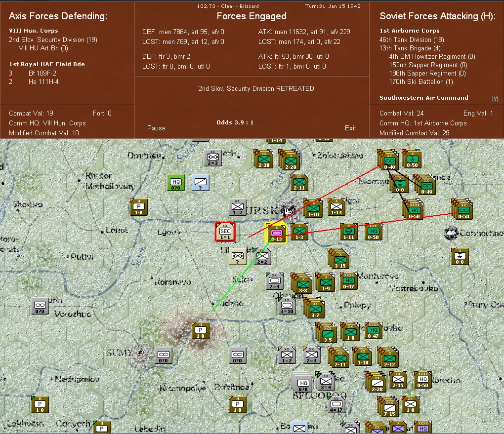Click the Bf 109F-2 aircraft row

coord(33,73)
